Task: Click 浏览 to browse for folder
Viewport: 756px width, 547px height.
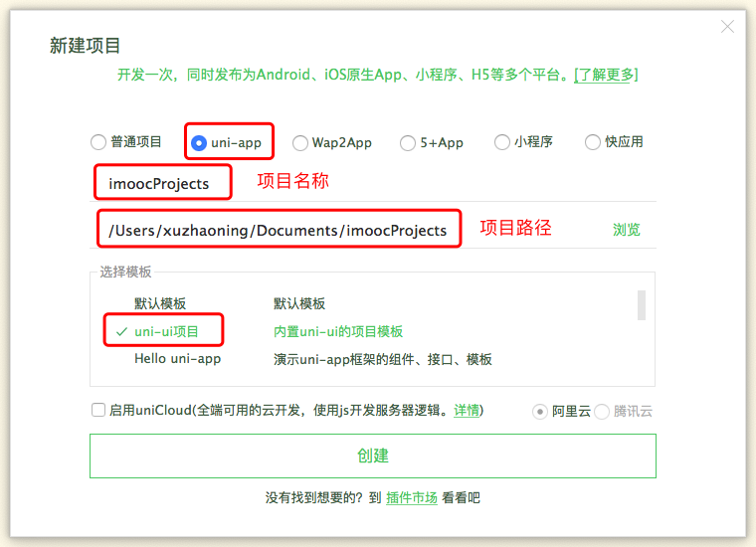Action: (x=627, y=230)
